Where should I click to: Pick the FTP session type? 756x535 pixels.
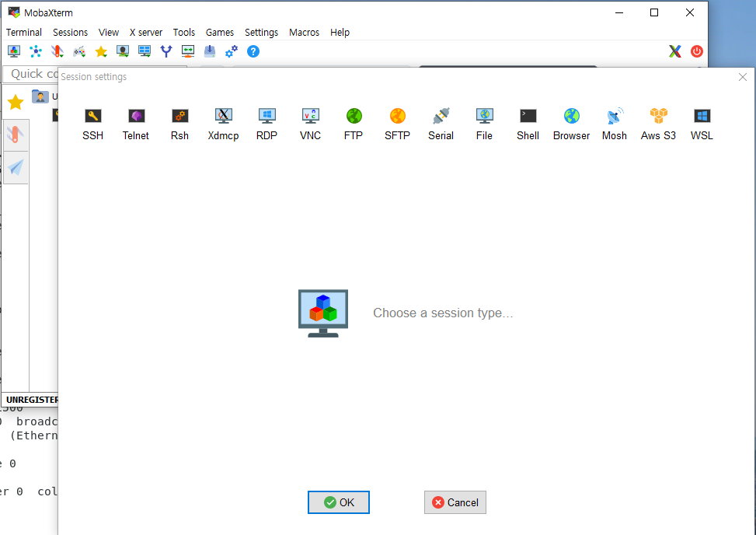tap(354, 124)
